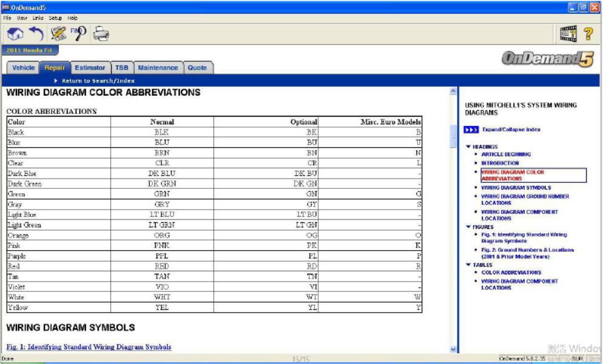Collapse the HEADINGS section
This screenshot has width=603, height=364.
pos(468,147)
